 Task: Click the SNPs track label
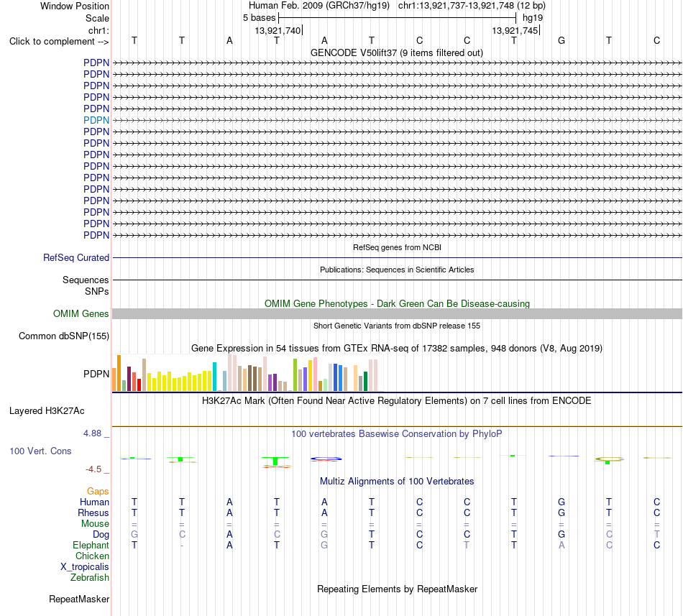click(x=97, y=291)
